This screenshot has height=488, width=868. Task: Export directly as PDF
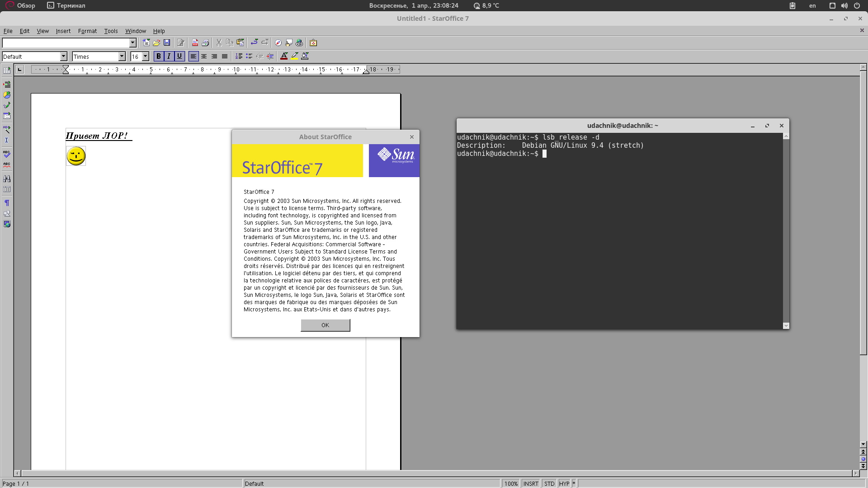[x=195, y=43]
